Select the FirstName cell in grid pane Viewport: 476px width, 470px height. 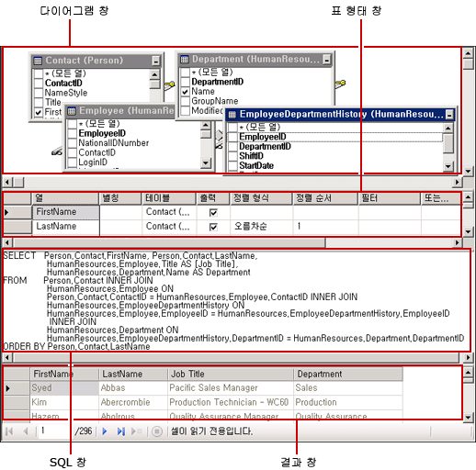[x=66, y=212]
